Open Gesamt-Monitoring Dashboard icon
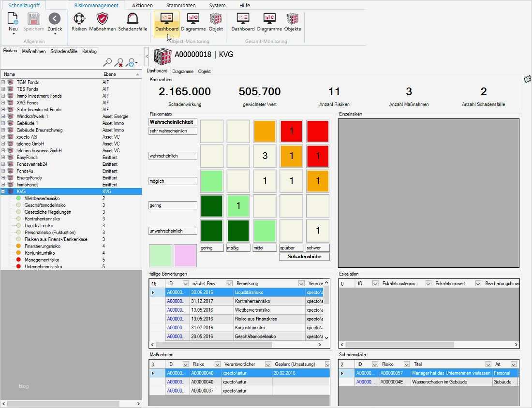This screenshot has width=532, height=408. pos(243,19)
